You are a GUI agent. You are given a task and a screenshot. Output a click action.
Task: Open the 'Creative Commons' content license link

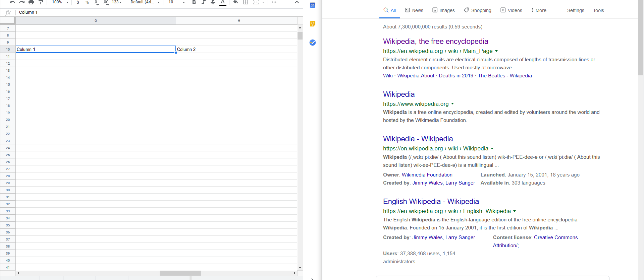coord(556,237)
